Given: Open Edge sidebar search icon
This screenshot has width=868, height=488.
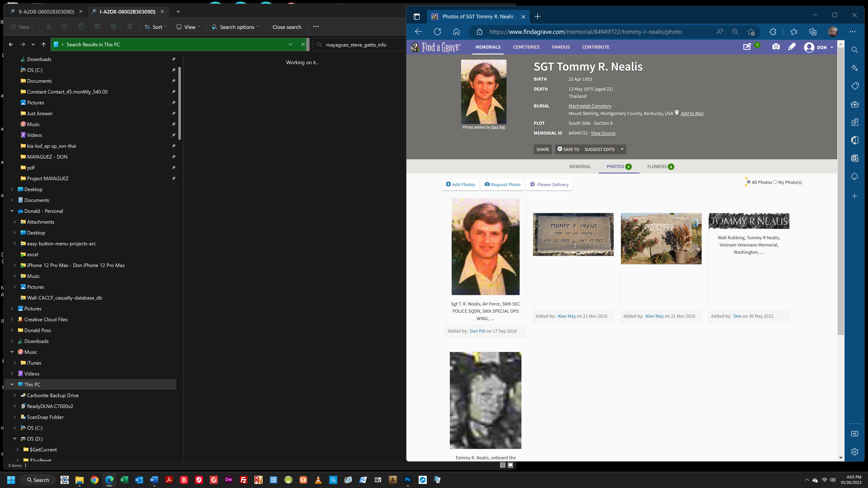Looking at the screenshot, I should (854, 50).
